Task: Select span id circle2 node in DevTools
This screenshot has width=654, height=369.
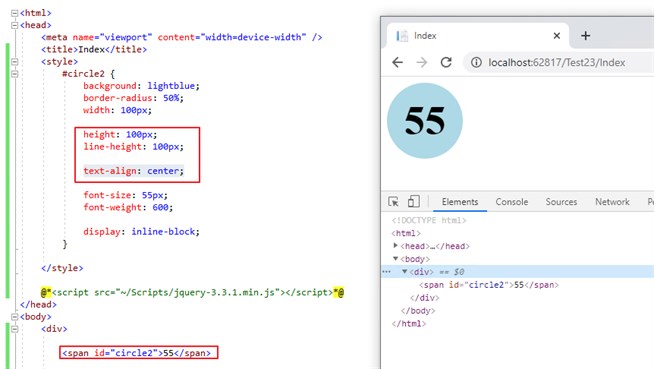Action: click(x=488, y=285)
